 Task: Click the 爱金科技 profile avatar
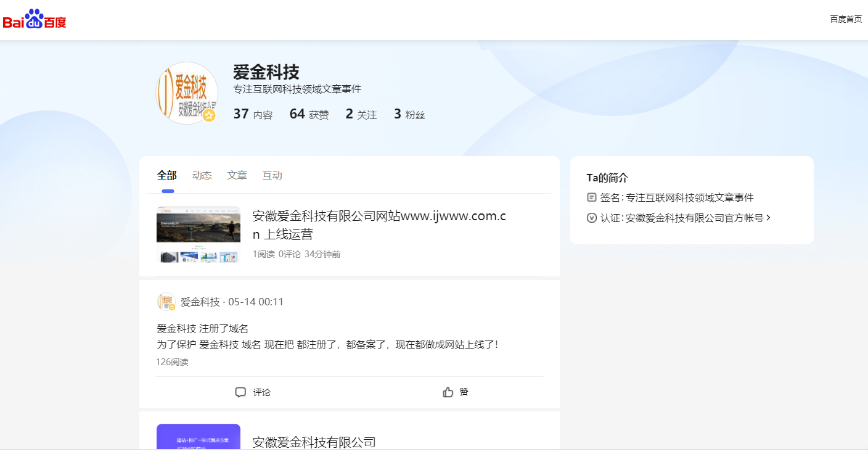tap(187, 93)
